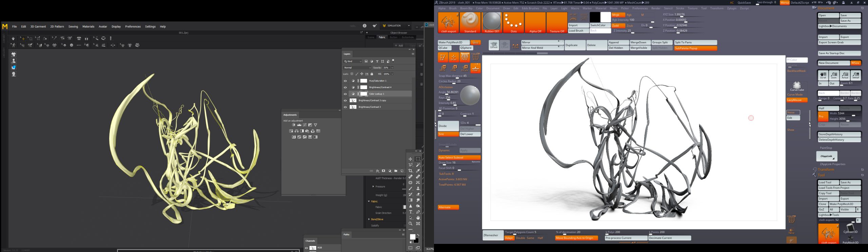Select the Scale transform icon
The image size is (868, 252).
click(x=454, y=68)
